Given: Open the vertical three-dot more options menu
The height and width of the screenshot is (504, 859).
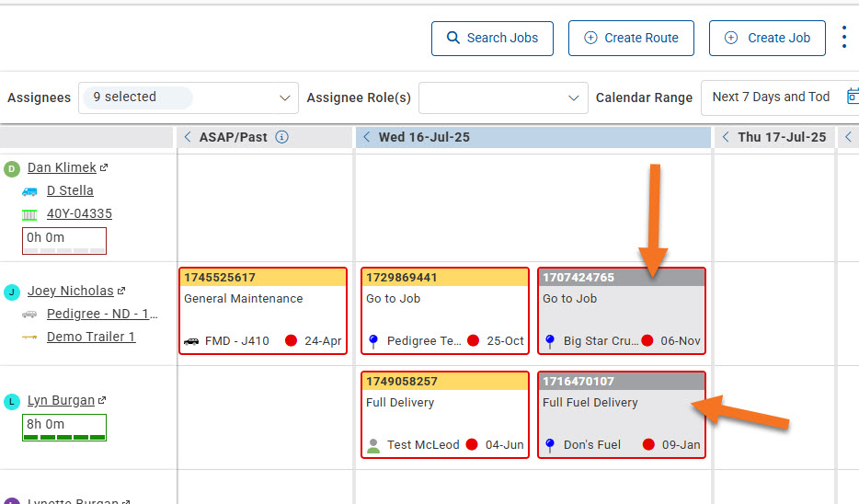Looking at the screenshot, I should click(844, 38).
